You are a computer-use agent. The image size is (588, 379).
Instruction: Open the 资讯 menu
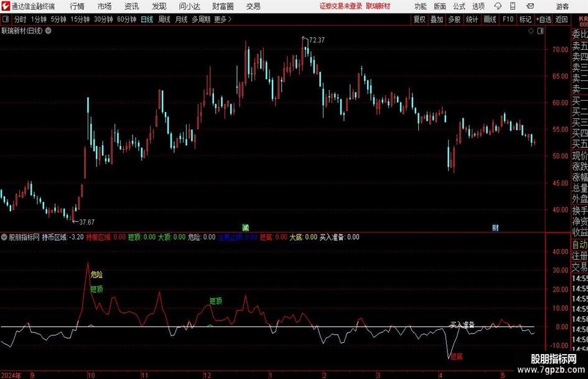[132, 6]
